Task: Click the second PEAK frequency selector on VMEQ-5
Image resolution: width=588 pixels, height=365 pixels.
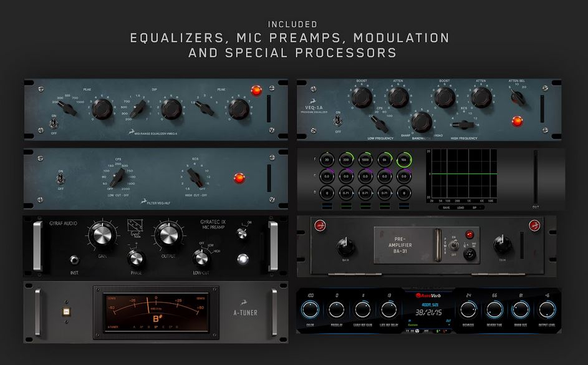Action: (x=205, y=109)
